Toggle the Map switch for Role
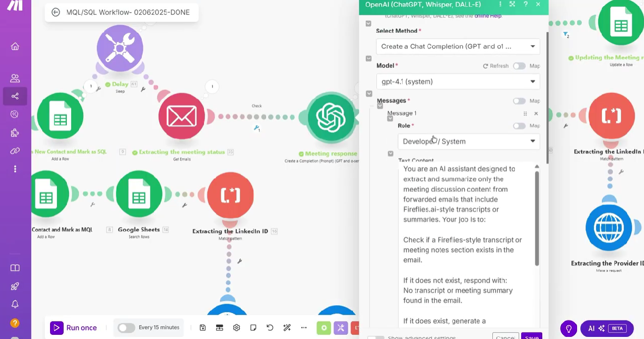 tap(519, 126)
